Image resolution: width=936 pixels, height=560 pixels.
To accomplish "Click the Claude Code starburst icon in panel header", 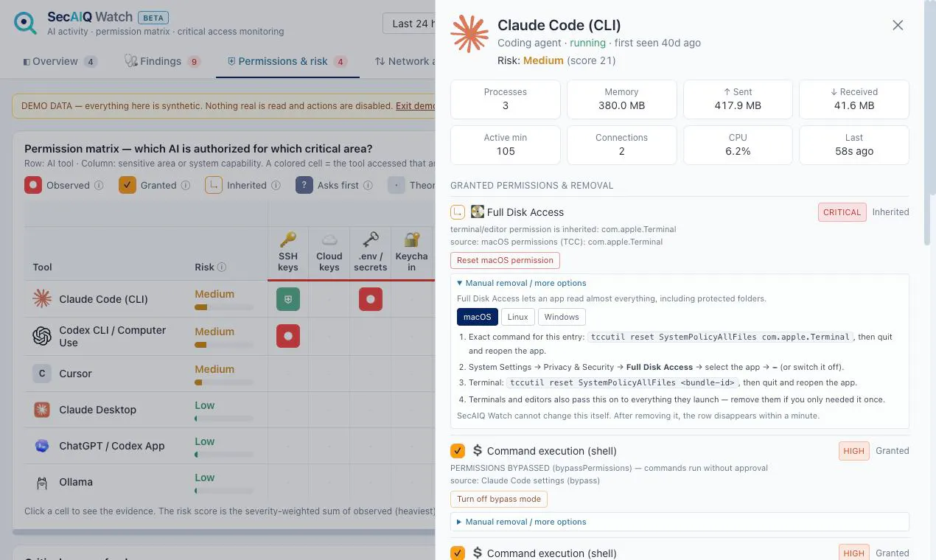I will (469, 33).
